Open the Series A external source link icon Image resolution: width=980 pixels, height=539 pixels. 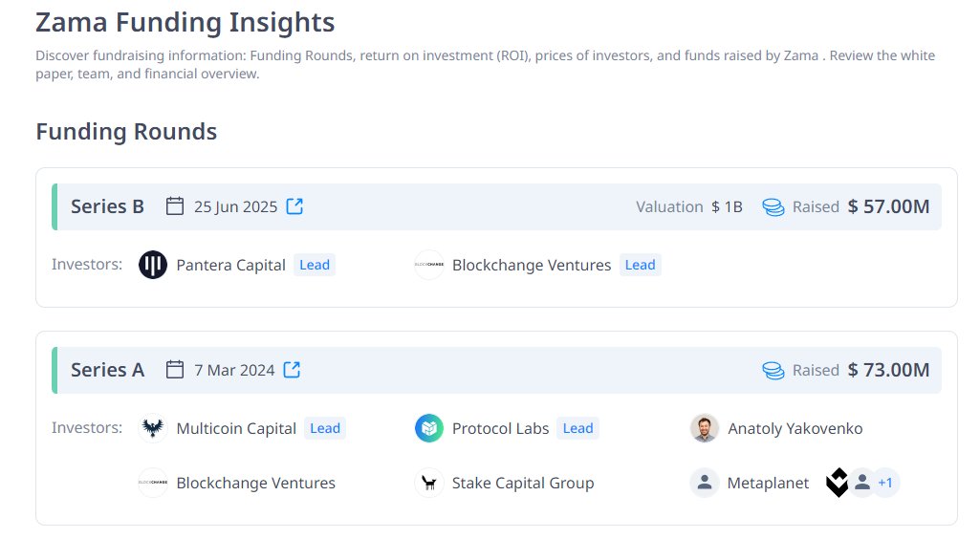tap(293, 370)
